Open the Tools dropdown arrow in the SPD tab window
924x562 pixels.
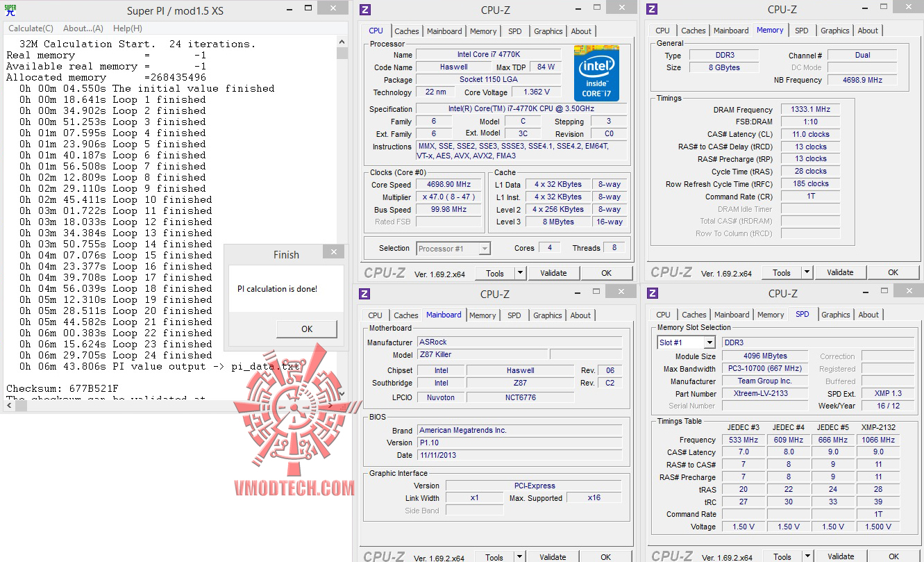click(807, 556)
